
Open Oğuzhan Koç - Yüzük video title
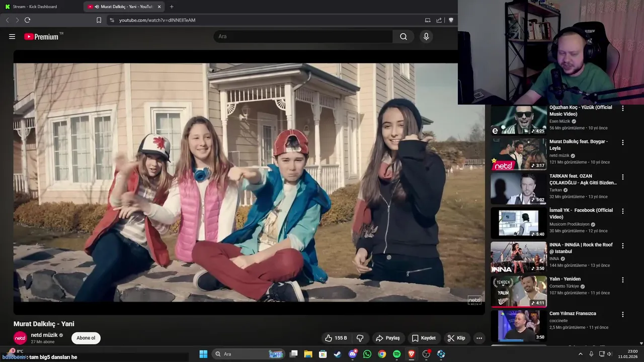tap(581, 111)
